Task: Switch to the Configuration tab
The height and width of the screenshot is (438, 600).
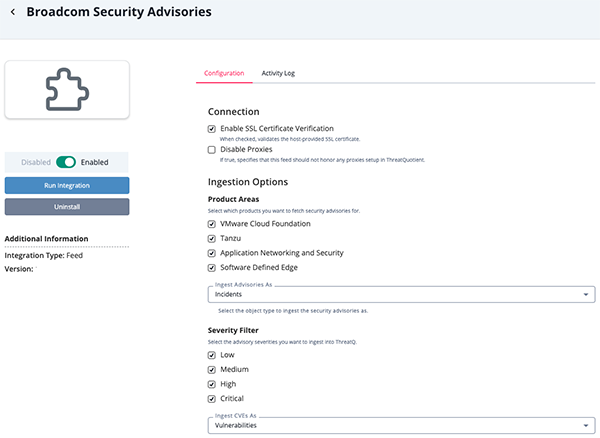Action: click(x=224, y=73)
